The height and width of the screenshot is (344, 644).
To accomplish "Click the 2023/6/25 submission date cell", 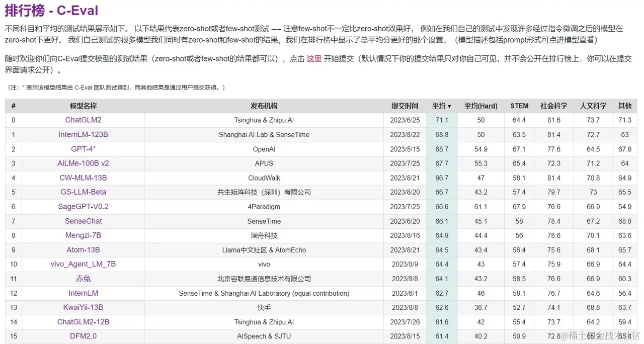I will pos(405,120).
